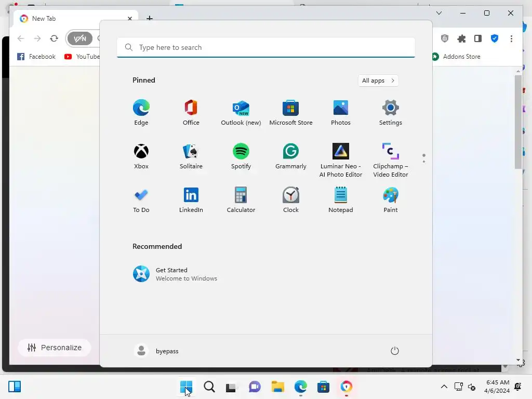Add a new browser tab
532x399 pixels.
(x=150, y=18)
